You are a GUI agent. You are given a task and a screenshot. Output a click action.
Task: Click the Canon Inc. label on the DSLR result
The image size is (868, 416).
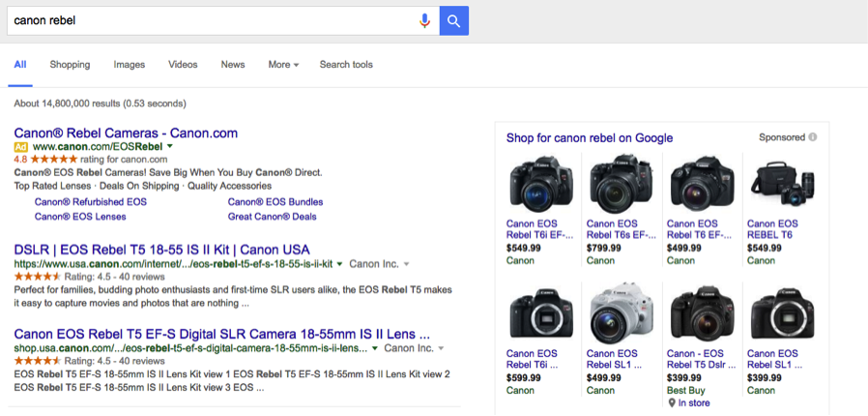point(374,264)
